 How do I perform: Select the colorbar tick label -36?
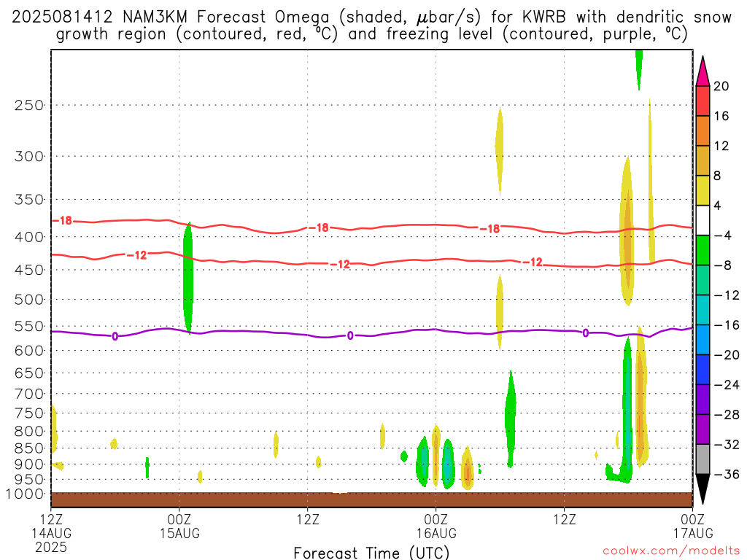[727, 474]
